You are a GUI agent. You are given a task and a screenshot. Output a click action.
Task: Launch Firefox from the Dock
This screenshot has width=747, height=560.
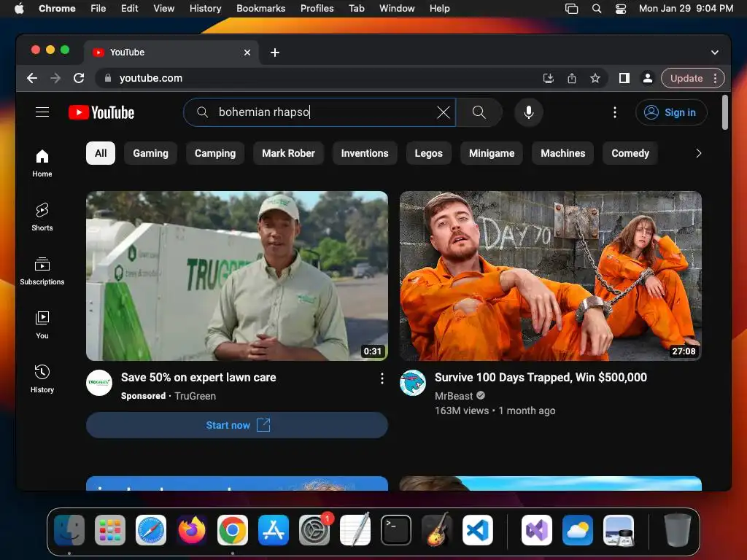tap(192, 530)
